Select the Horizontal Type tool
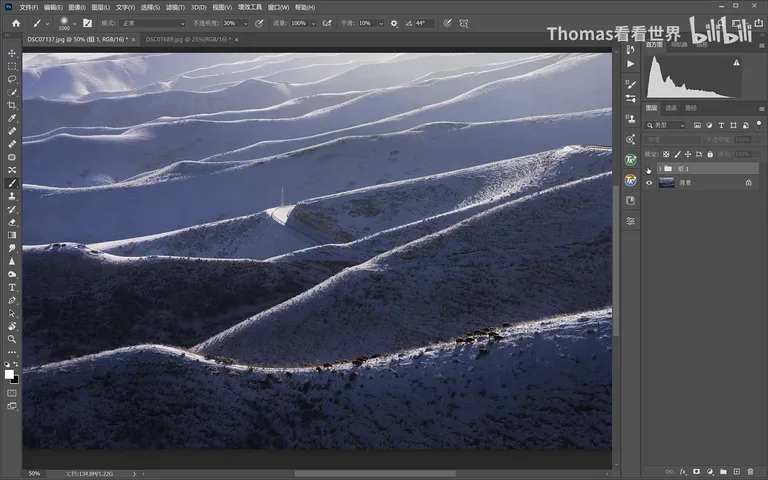Image resolution: width=768 pixels, height=480 pixels. [12, 288]
